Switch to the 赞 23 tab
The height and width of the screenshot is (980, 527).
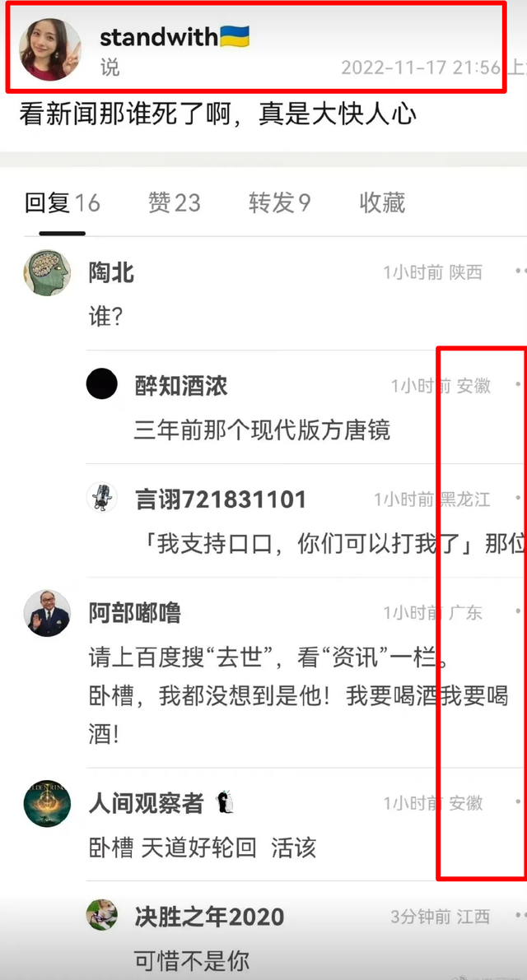coord(175,203)
